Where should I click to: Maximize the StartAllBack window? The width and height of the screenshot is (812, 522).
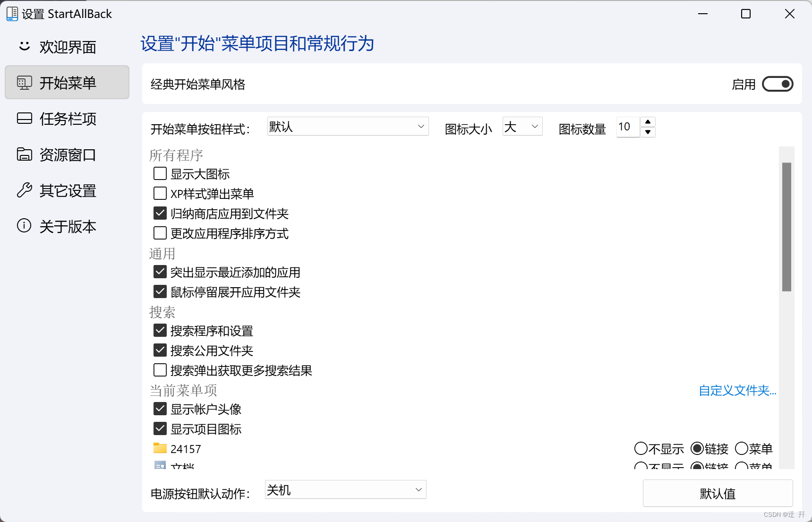(746, 14)
